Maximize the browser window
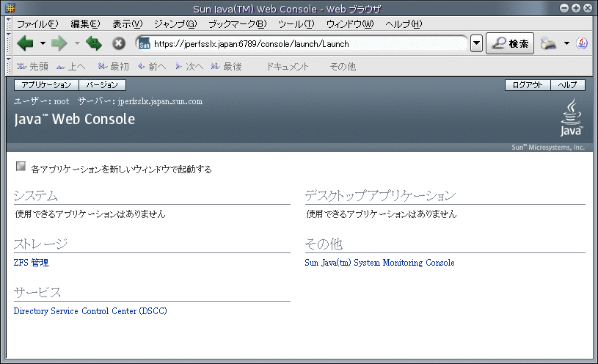Viewport: 598px width, 364px height. [576, 8]
